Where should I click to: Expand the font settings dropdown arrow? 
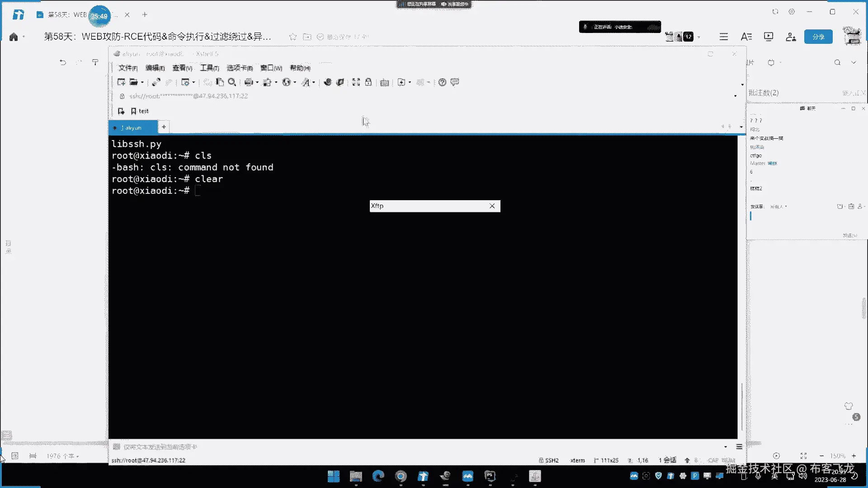[314, 82]
